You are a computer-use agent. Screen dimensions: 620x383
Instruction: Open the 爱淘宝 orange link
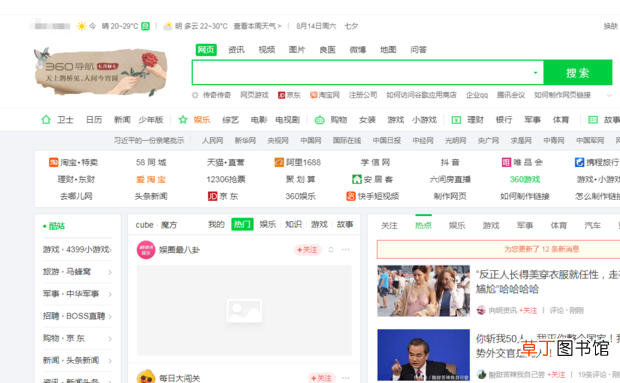pyautogui.click(x=151, y=179)
